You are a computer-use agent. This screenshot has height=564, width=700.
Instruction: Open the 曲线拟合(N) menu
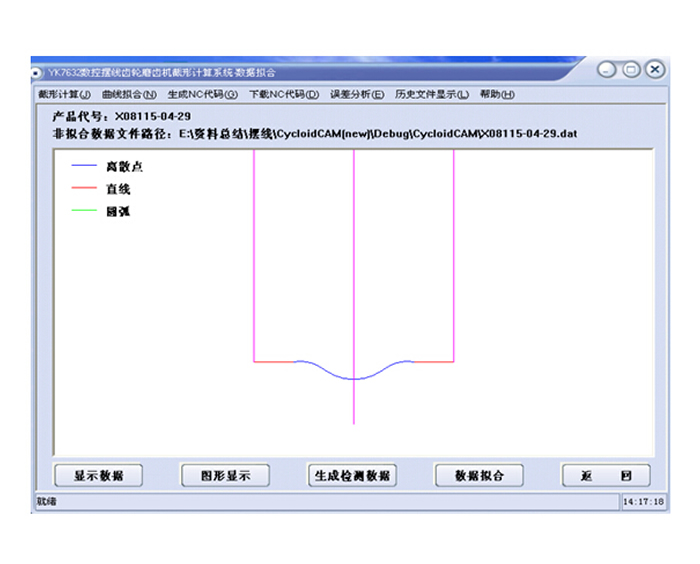(x=129, y=95)
